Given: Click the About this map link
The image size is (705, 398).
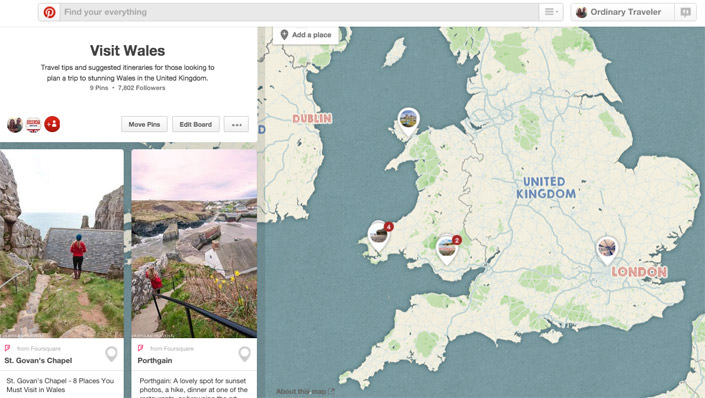Looking at the screenshot, I should (x=305, y=391).
